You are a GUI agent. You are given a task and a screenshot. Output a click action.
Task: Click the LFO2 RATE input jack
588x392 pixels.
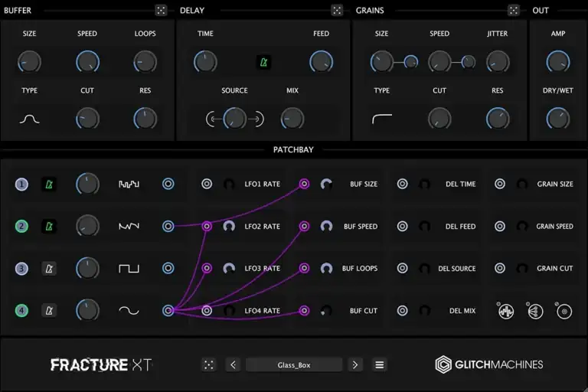(207, 226)
